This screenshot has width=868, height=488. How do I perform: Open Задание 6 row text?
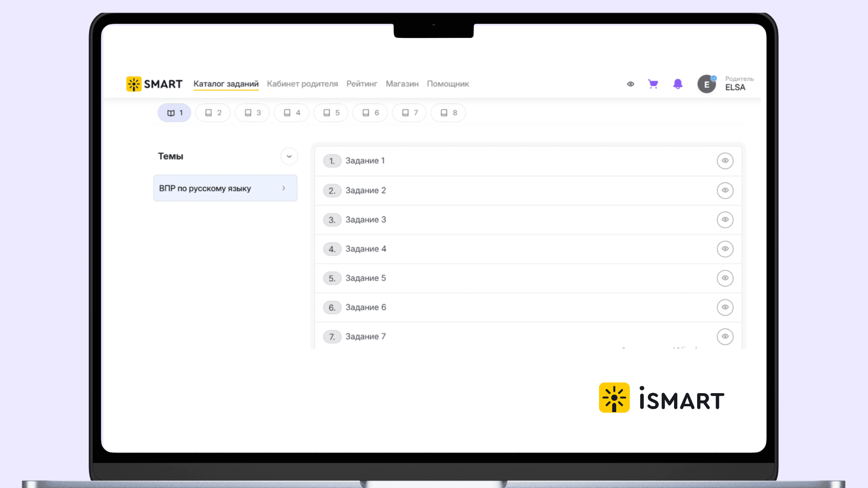(366, 307)
